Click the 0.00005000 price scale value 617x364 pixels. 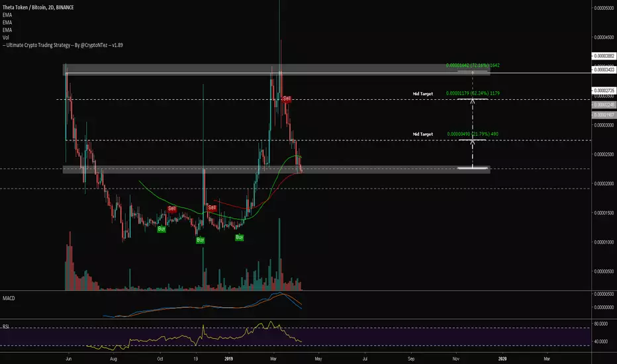(604, 8)
